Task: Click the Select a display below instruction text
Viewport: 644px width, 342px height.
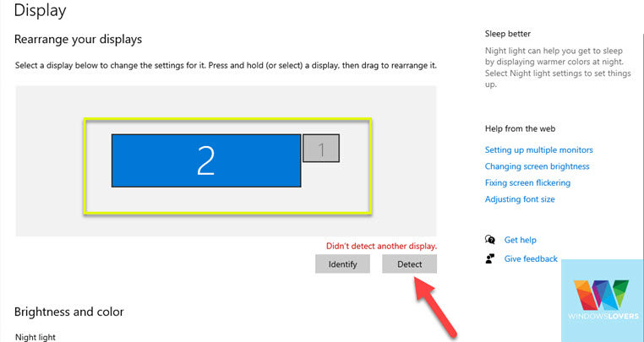Action: 226,66
